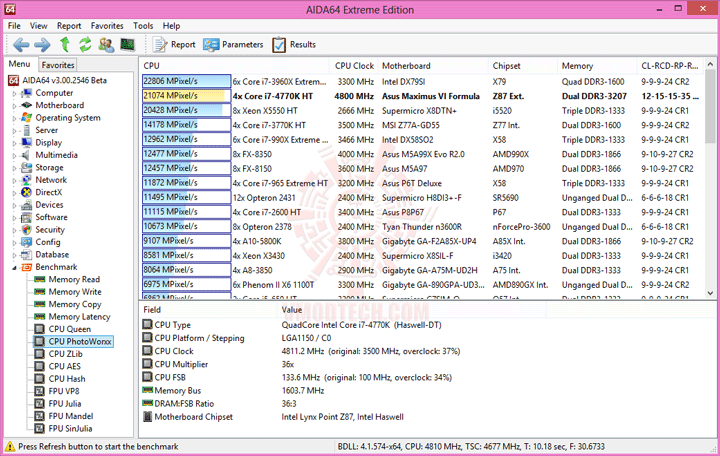Select CPU PhotoWorxx benchmark
The height and width of the screenshot is (456, 720).
[80, 341]
